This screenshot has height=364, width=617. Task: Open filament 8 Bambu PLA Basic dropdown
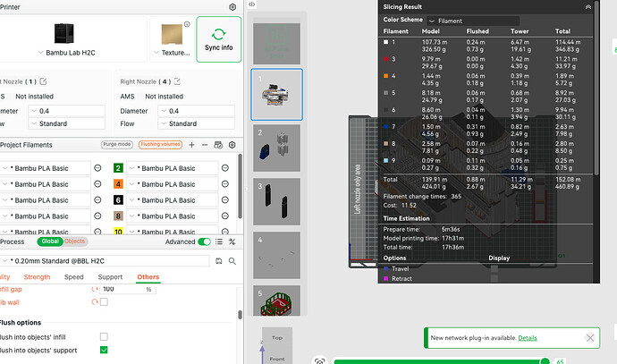click(173, 216)
